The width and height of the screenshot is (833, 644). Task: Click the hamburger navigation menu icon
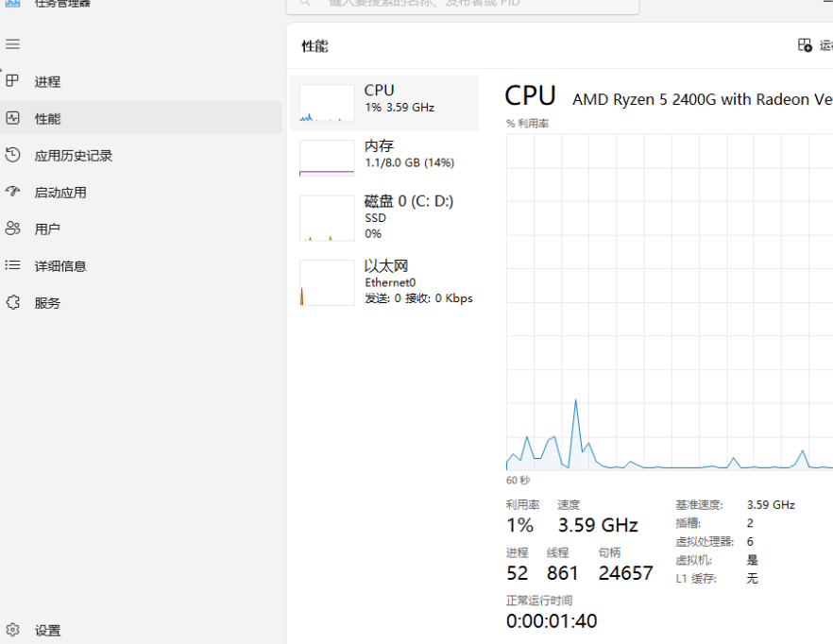pos(13,44)
